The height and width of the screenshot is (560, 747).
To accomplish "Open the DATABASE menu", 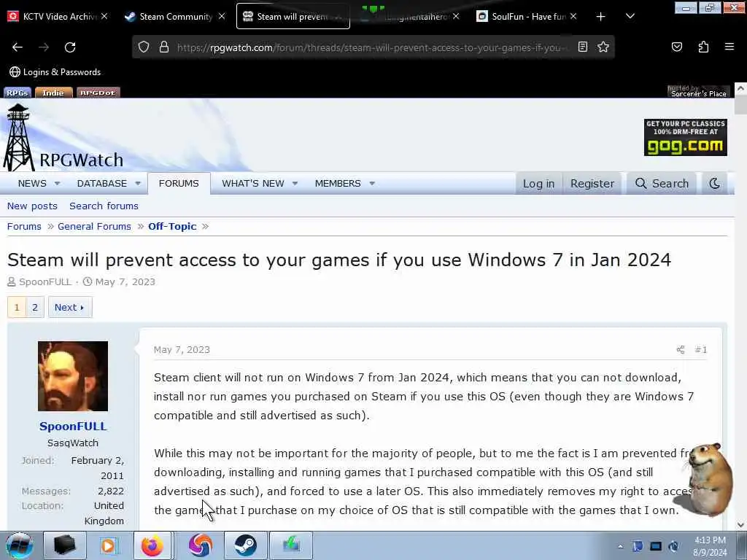I will point(102,183).
